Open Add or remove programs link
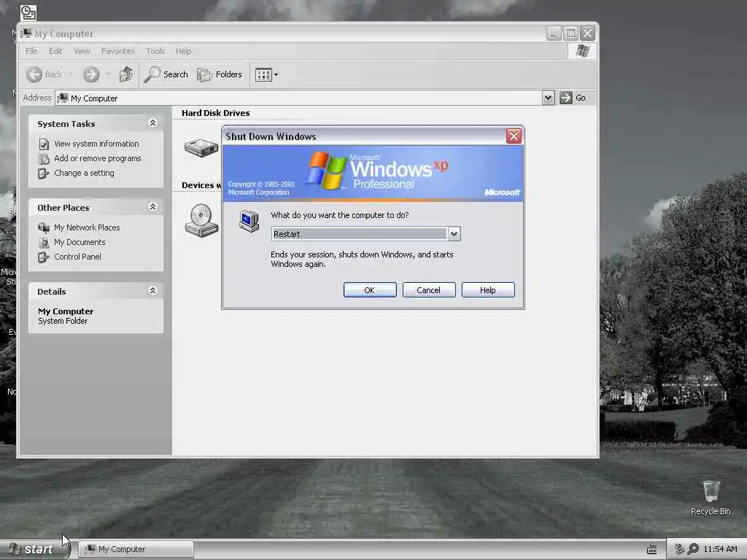The image size is (747, 560). (98, 158)
